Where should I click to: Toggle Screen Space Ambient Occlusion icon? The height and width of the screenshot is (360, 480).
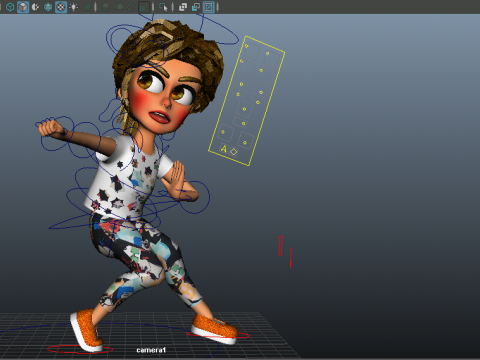pyautogui.click(x=106, y=7)
